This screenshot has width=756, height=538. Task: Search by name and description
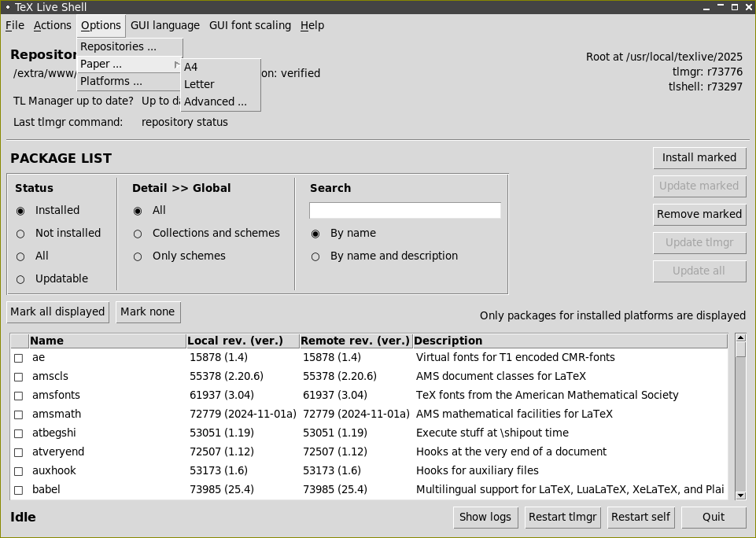click(x=315, y=256)
